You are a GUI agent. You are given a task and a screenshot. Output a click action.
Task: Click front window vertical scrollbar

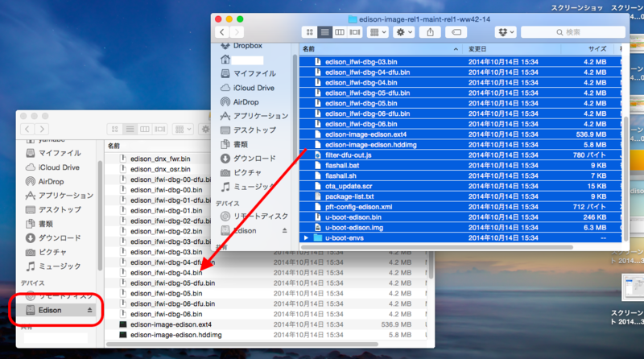[626, 179]
